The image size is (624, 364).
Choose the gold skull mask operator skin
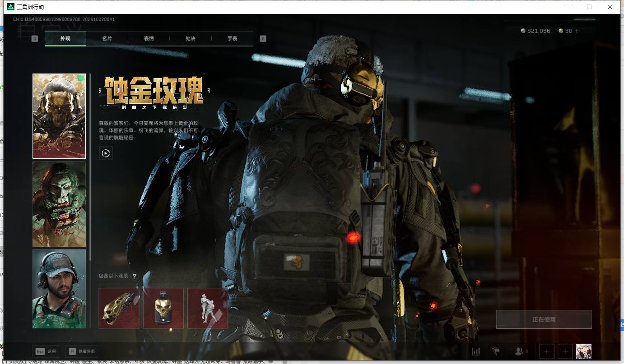(x=59, y=116)
